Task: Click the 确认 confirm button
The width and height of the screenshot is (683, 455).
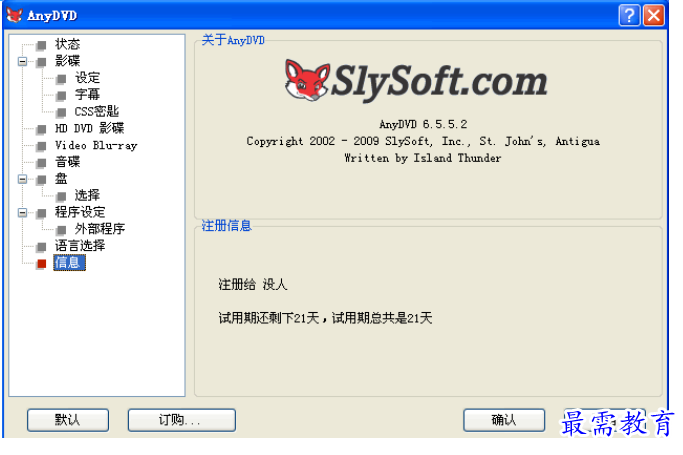Action: point(504,420)
